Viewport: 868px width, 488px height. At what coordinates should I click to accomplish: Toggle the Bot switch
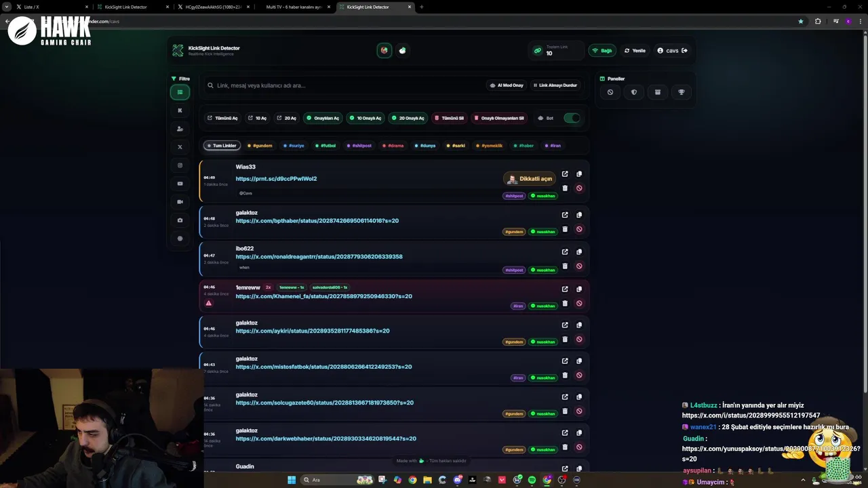coord(572,118)
